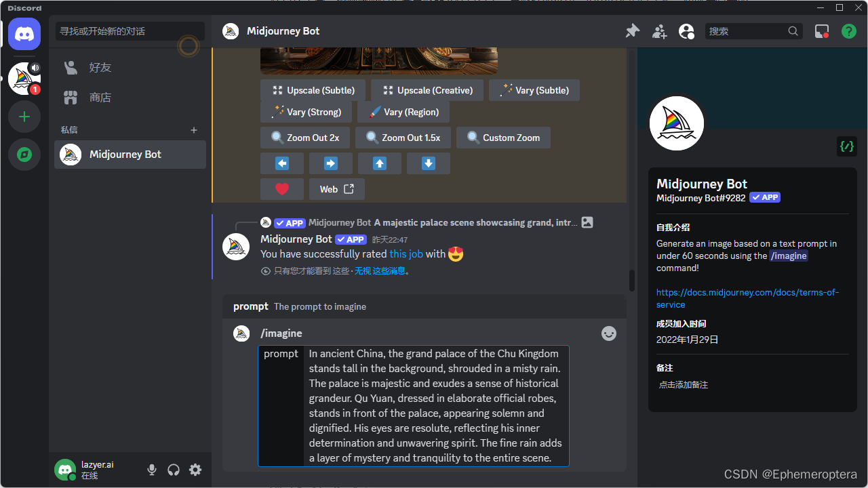Click Midjourney Bot title in chat header
Image resolution: width=868 pixels, height=488 pixels.
(283, 31)
